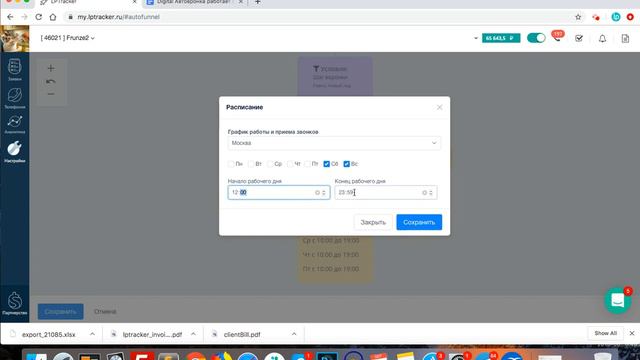The width and height of the screenshot is (640, 360).
Task: Click the browser address bar
Action: click(x=318, y=17)
